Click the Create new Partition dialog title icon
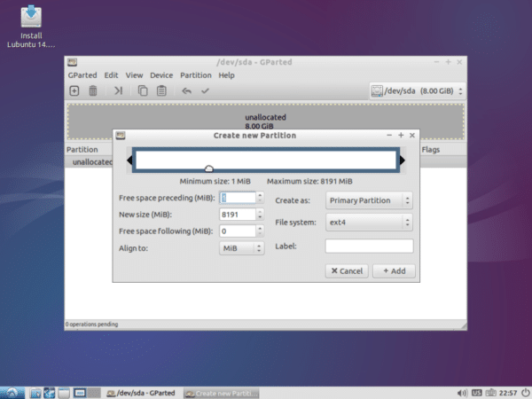Image resolution: width=532 pixels, height=399 pixels. 121,136
